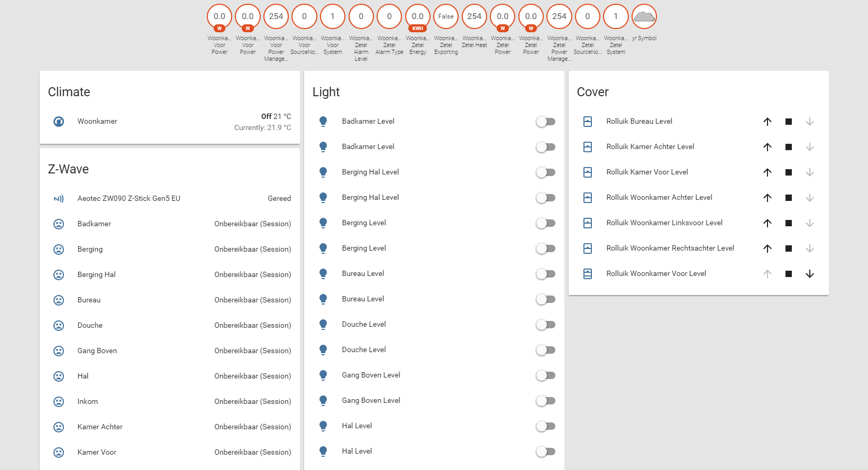
Task: Switch on the first Gang Boven Level light
Action: [x=545, y=375]
